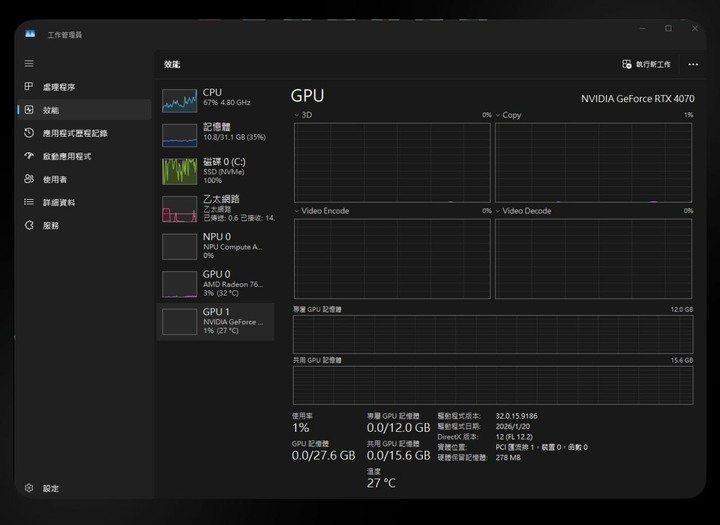Maximize the Task Manager window
This screenshot has height=525, width=720.
[668, 28]
